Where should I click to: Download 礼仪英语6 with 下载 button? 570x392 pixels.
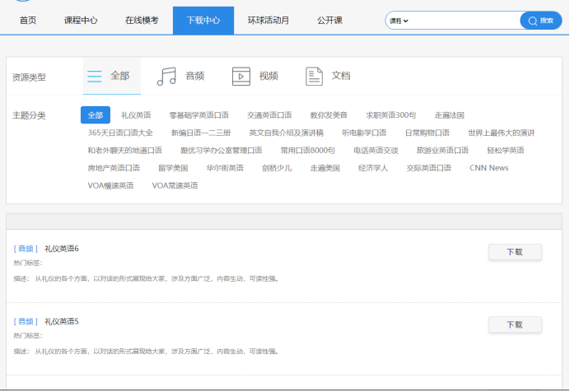pos(515,252)
